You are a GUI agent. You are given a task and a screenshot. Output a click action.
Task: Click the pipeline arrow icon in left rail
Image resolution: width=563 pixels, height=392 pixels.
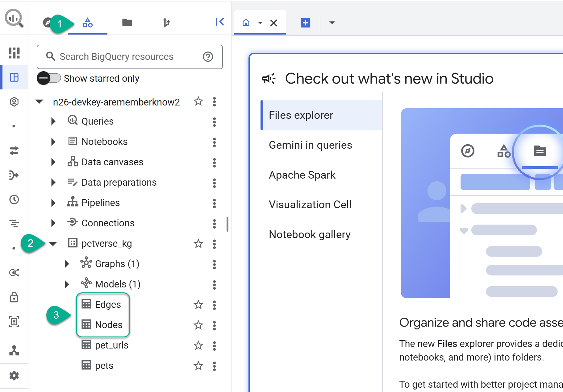point(14,175)
